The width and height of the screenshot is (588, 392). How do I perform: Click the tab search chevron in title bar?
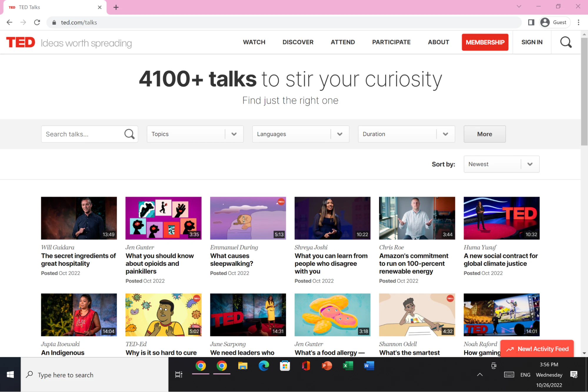coord(519,6)
